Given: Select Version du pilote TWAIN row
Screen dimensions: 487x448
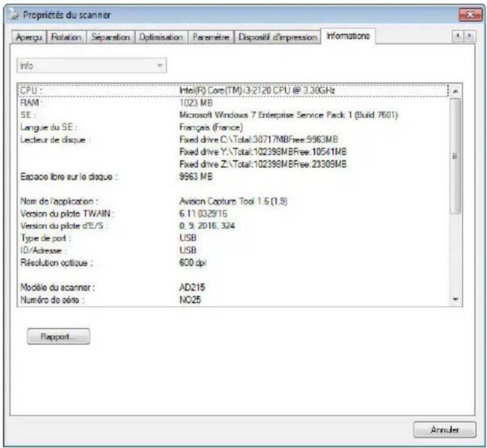Looking at the screenshot, I should (x=233, y=214).
